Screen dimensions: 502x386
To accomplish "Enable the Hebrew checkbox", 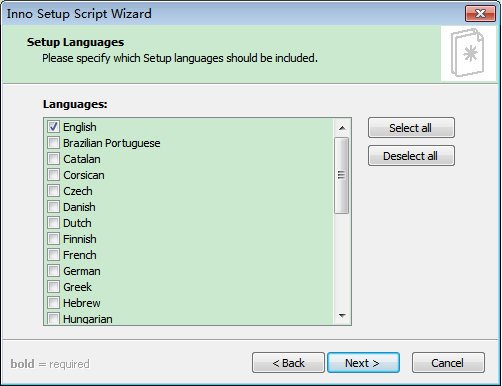I will 53,303.
